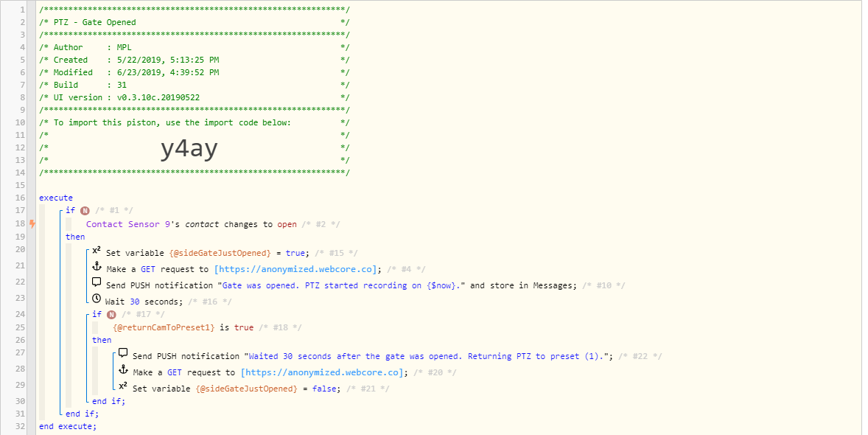
Task: Click the anchor icon on GET request #20
Action: [x=124, y=369]
